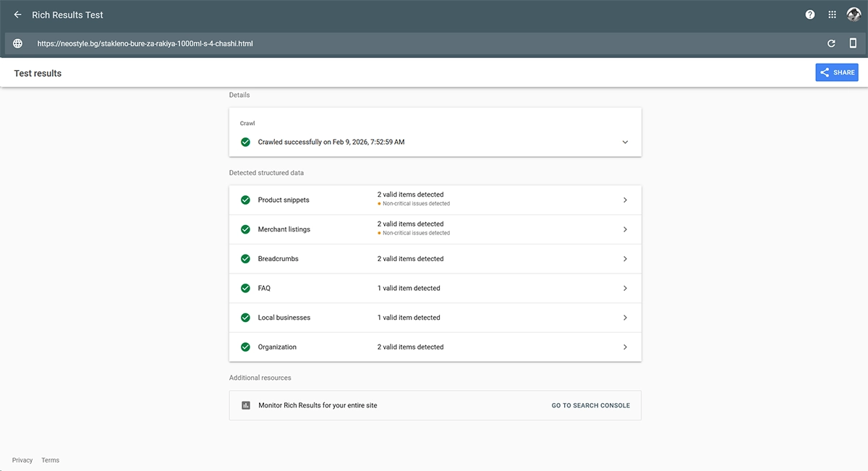Open the Privacy link in footer
Screen dimensions: 868x471
point(22,460)
